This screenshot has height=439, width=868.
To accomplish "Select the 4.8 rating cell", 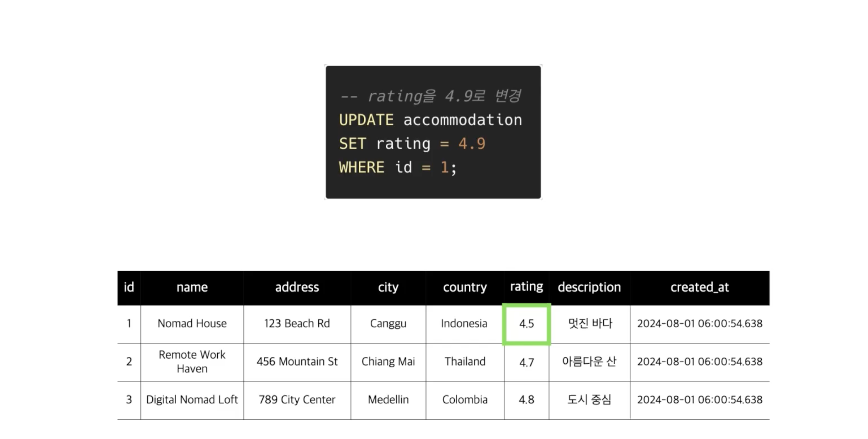I will tap(526, 400).
